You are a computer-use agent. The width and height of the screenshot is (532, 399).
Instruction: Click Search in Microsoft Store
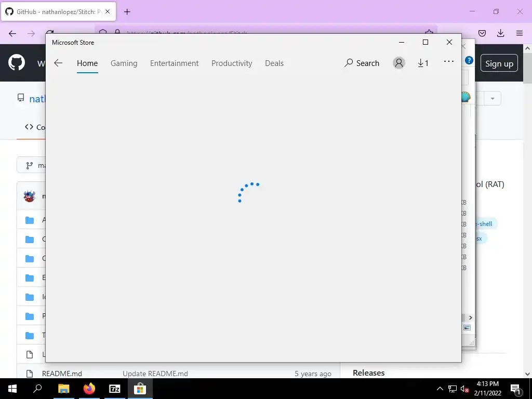362,63
